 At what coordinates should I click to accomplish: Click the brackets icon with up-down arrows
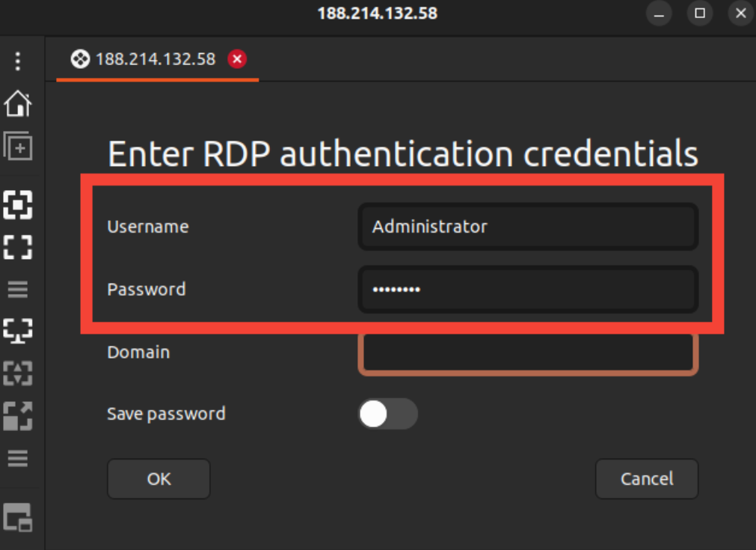click(18, 372)
